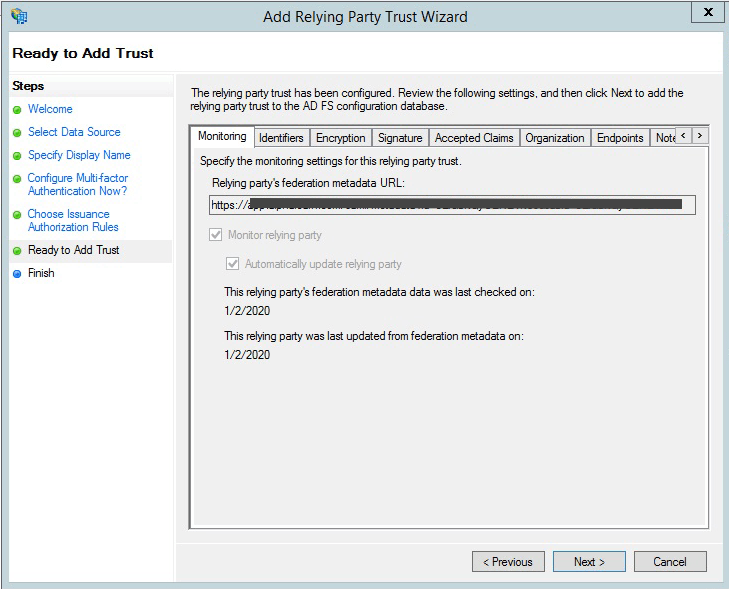Go to the Organization tab

(x=555, y=138)
